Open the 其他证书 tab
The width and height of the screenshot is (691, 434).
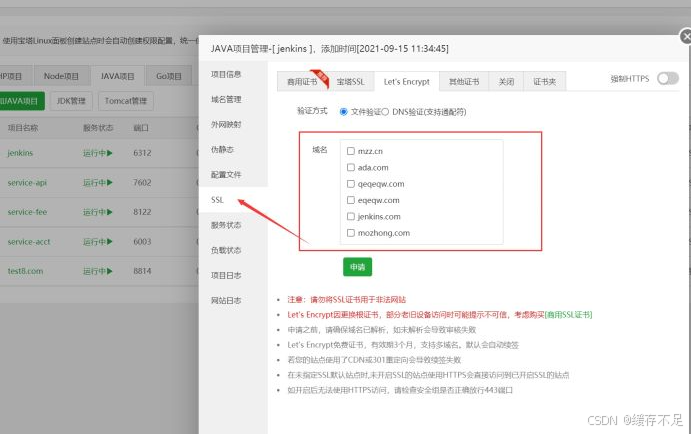coord(464,82)
